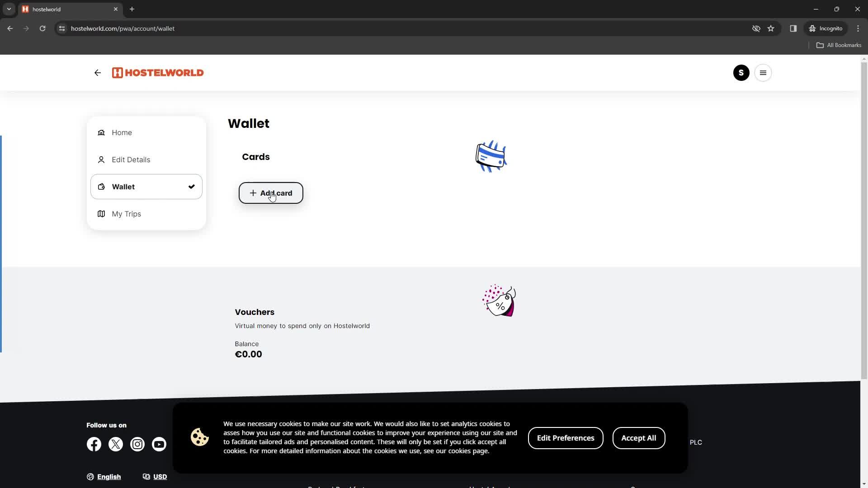Click the Edit Details sidebar icon
This screenshot has height=488, width=868.
tap(100, 159)
